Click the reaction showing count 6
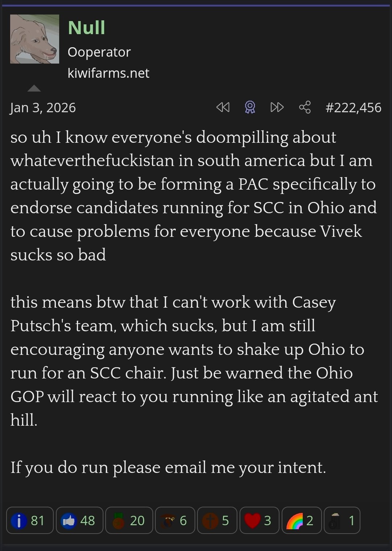 pyautogui.click(x=175, y=520)
